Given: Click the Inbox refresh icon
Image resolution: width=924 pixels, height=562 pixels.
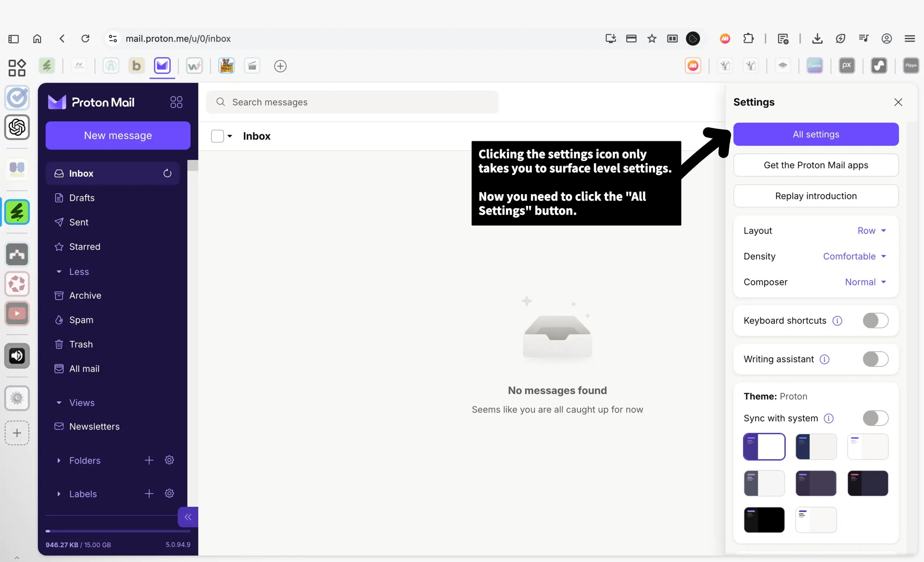Looking at the screenshot, I should pos(167,173).
